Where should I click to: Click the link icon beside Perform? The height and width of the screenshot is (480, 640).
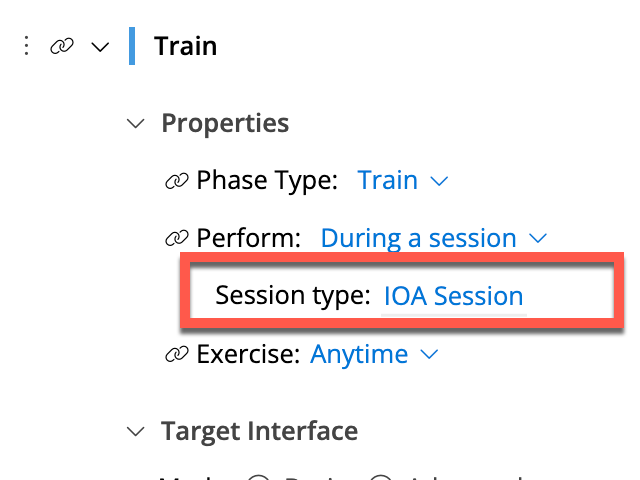click(177, 238)
